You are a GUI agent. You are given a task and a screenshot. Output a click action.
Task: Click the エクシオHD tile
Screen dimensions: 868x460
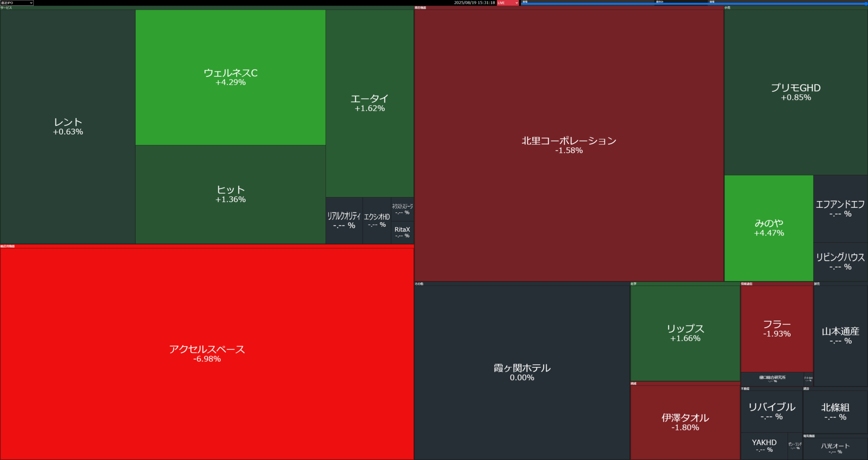click(377, 221)
